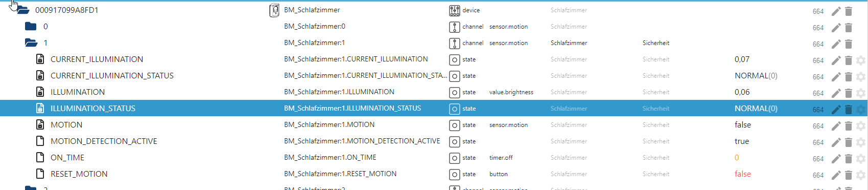
Task: Edit the highlighted ILLUMINATION_STATUS object
Action: (x=836, y=110)
